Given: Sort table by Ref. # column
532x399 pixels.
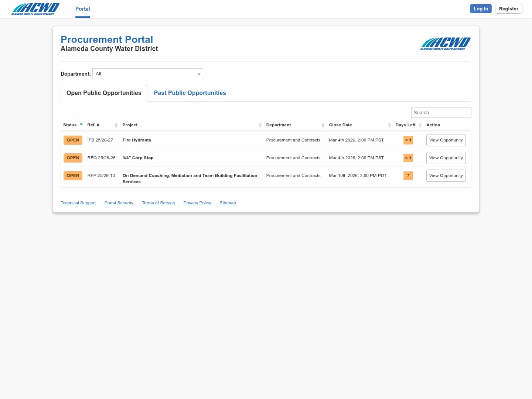Looking at the screenshot, I should click(102, 125).
